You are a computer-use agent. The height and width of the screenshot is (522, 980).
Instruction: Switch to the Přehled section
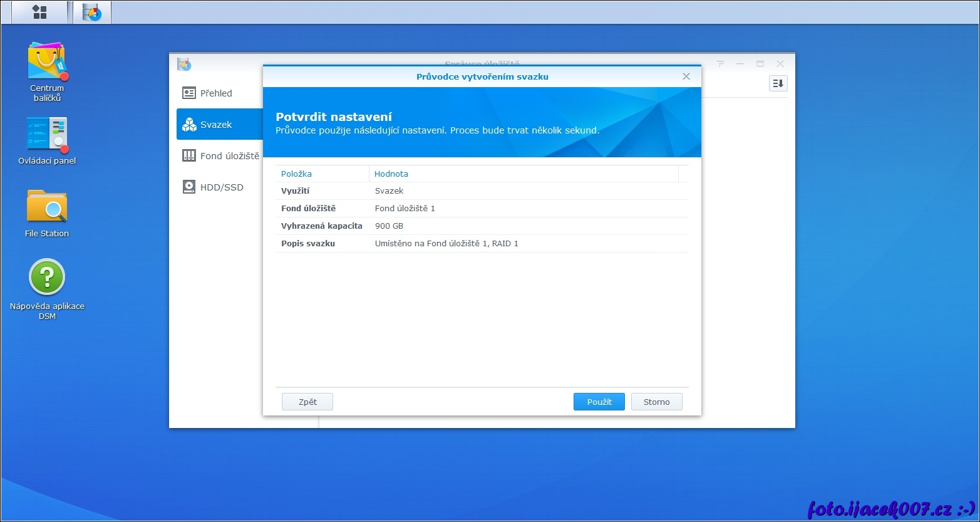point(216,93)
